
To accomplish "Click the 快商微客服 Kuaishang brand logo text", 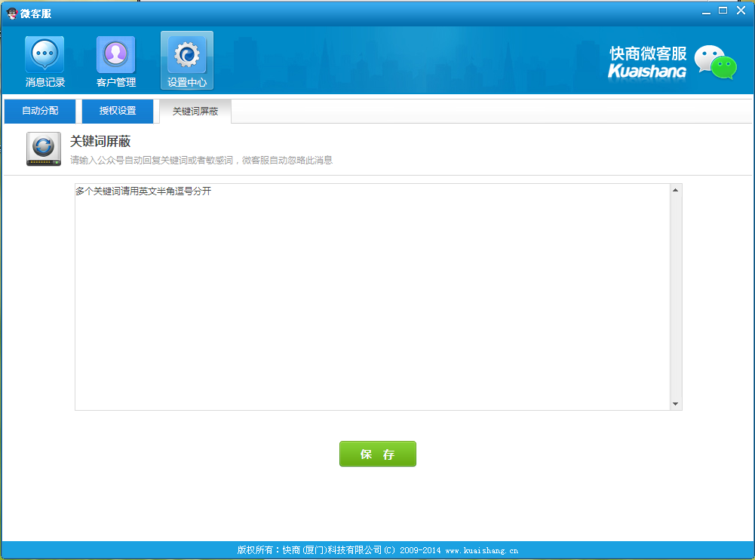I will click(x=647, y=63).
